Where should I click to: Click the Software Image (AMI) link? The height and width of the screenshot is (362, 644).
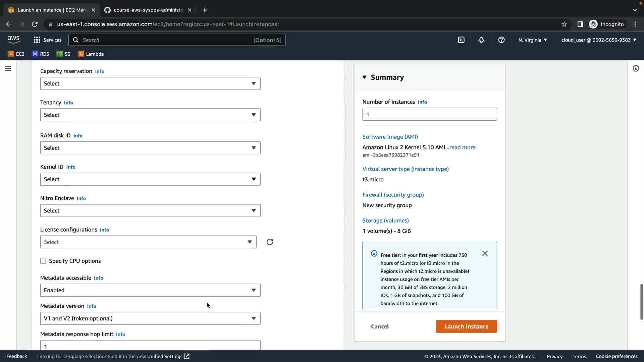(x=390, y=137)
